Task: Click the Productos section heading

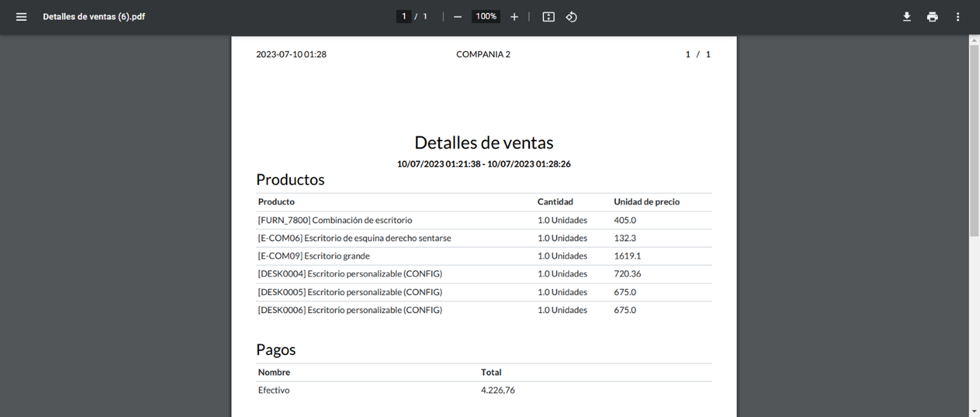Action: click(290, 179)
